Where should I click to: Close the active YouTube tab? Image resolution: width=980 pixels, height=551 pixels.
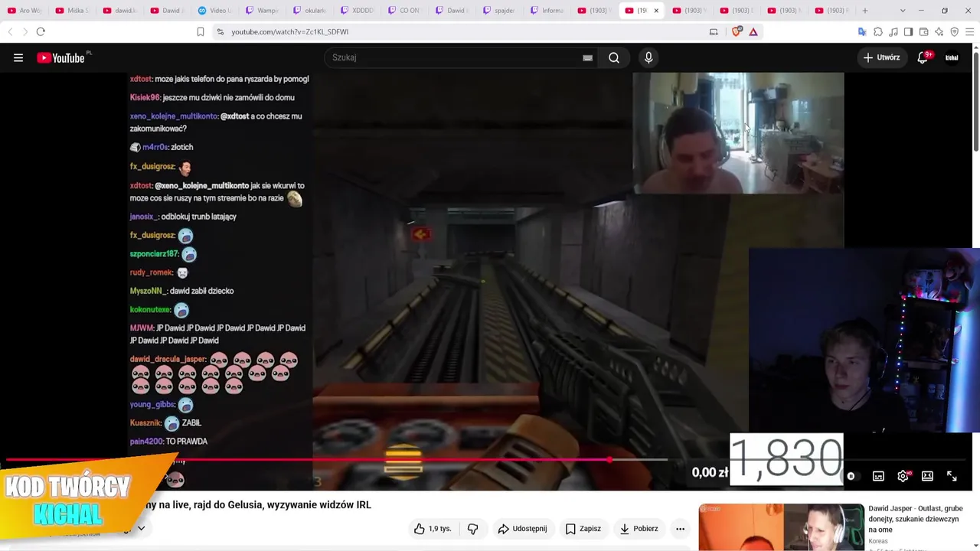pyautogui.click(x=656, y=11)
